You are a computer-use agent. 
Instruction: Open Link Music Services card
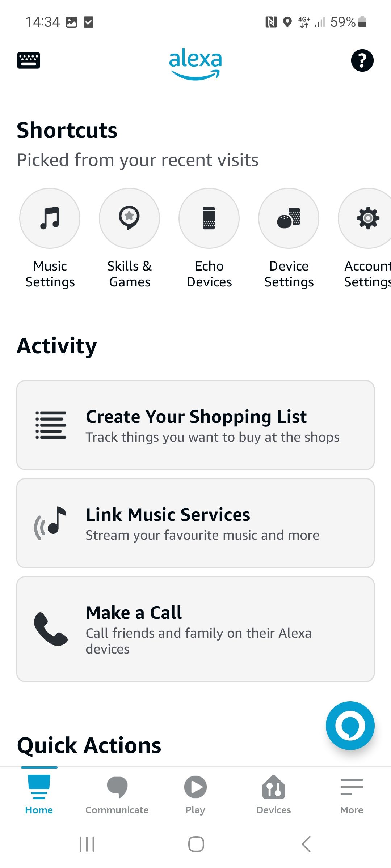coord(195,523)
